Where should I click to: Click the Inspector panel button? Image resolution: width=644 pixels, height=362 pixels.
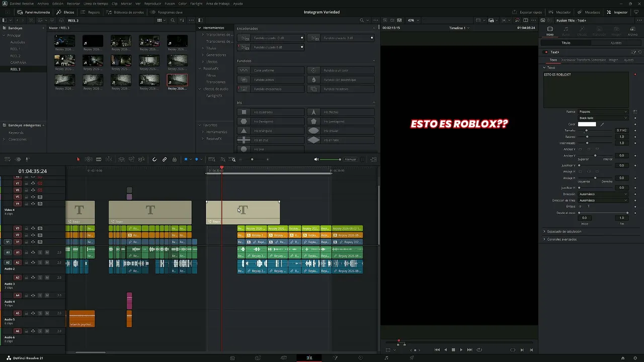click(x=617, y=12)
